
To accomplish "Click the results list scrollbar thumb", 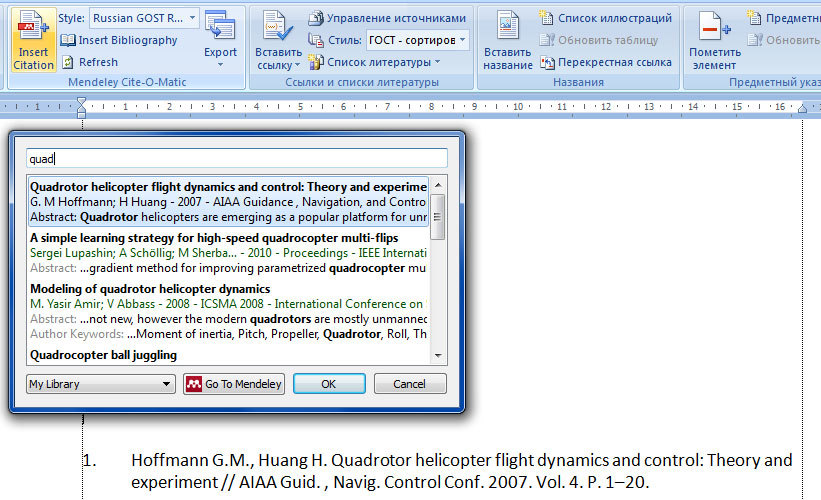I will [x=438, y=217].
